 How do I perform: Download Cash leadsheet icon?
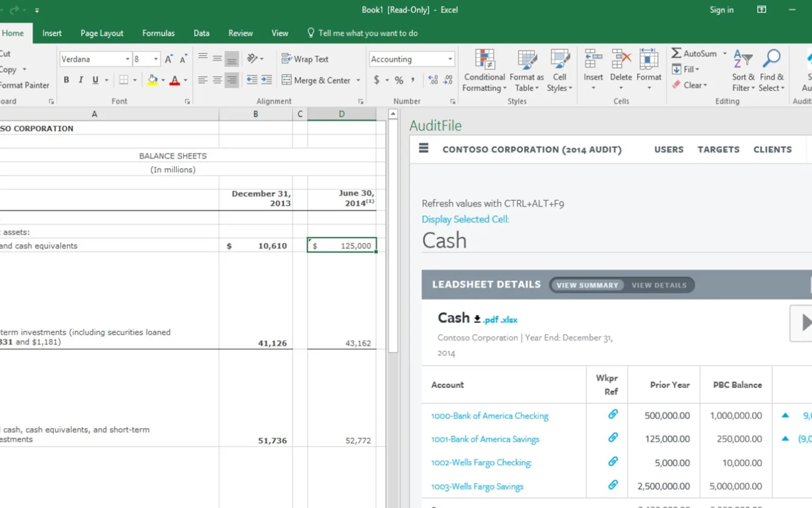477,319
